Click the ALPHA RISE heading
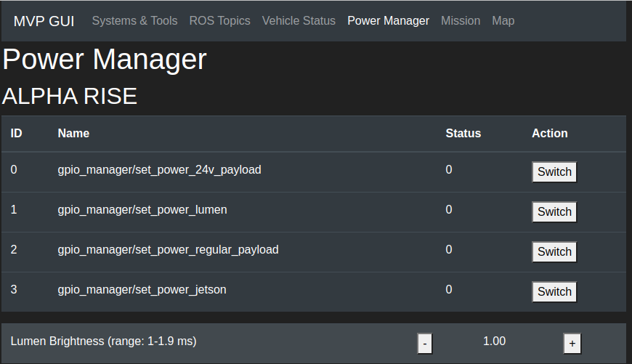The height and width of the screenshot is (364, 632). tap(70, 97)
